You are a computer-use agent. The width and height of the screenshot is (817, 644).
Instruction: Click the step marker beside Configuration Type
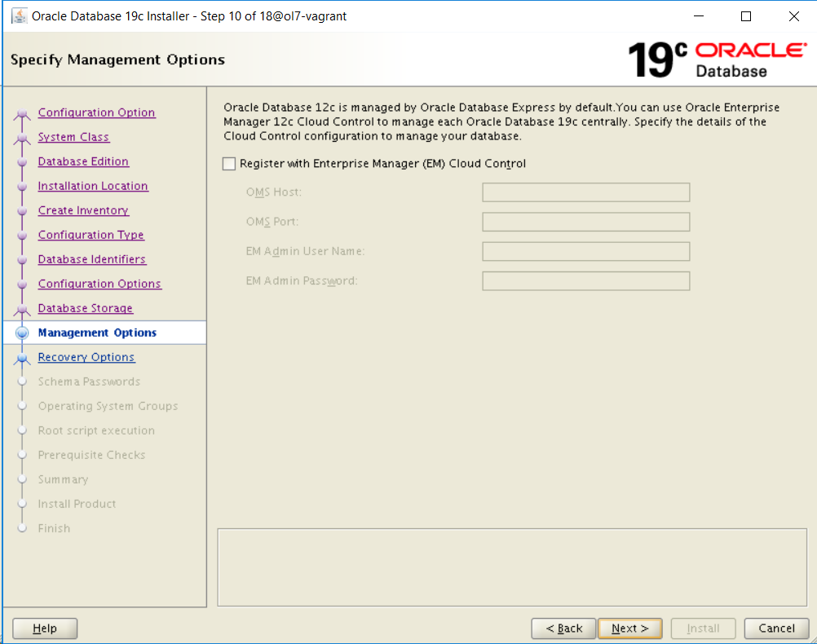pos(22,236)
